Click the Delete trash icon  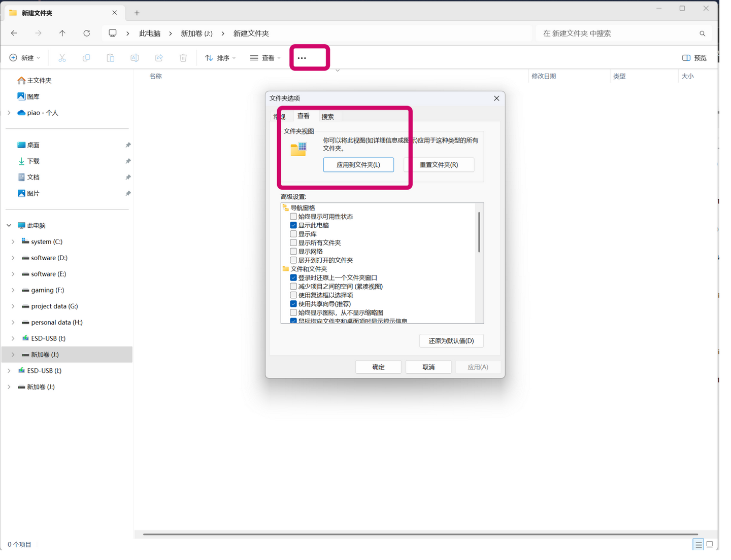click(183, 57)
